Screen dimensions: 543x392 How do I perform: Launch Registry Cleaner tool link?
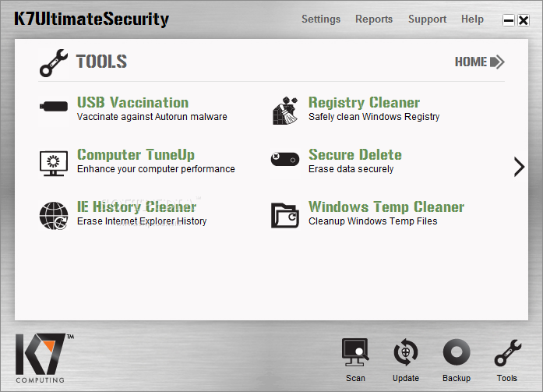364,103
